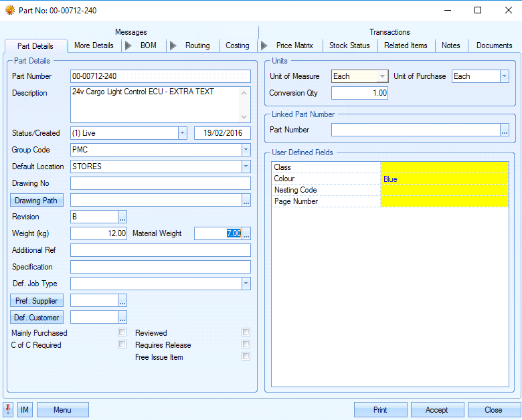522x420 pixels.
Task: Toggle the Free Issue Item checkbox
Action: point(246,356)
